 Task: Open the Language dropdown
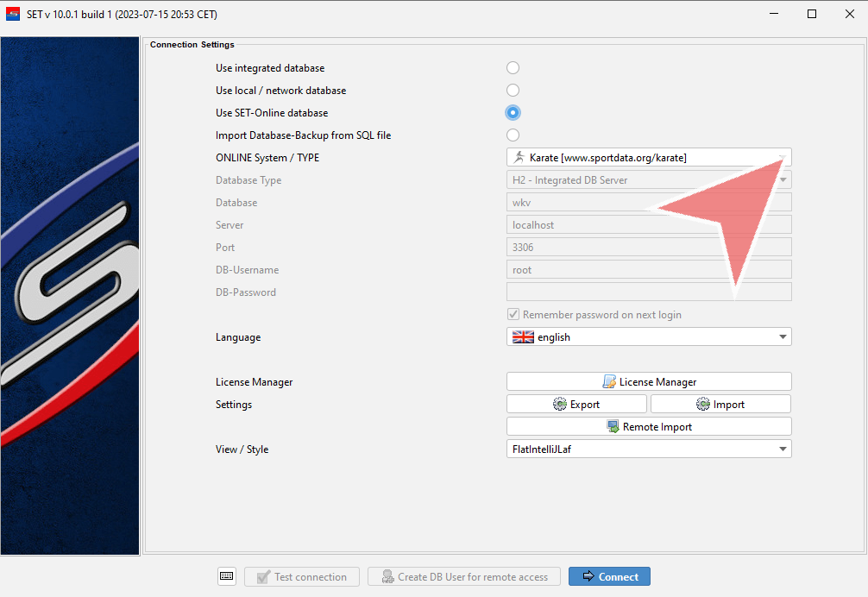pos(782,337)
